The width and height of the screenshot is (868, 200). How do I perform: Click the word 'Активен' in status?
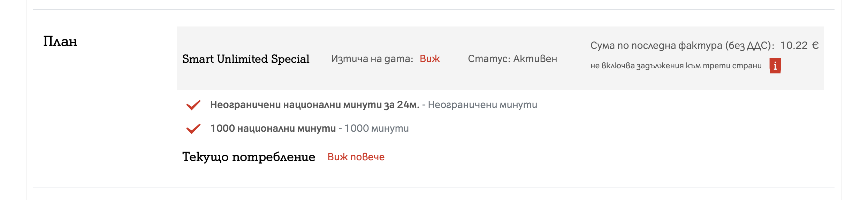tap(535, 59)
